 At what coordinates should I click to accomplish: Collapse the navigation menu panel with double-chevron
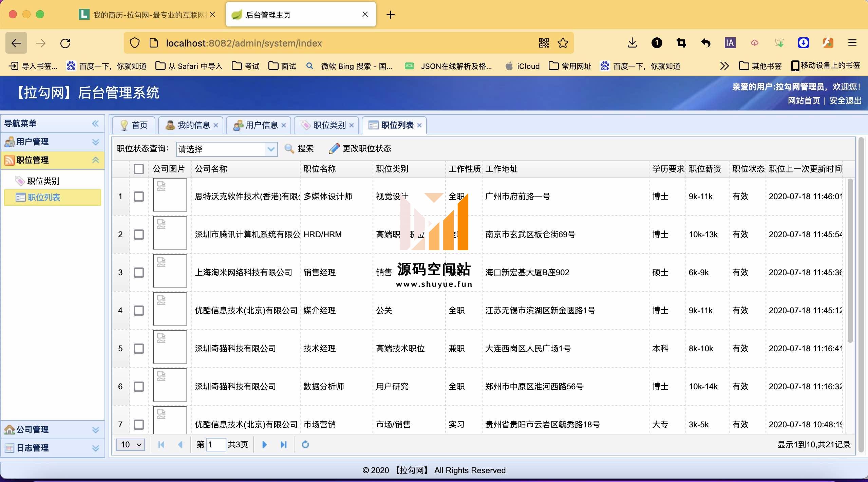(95, 124)
